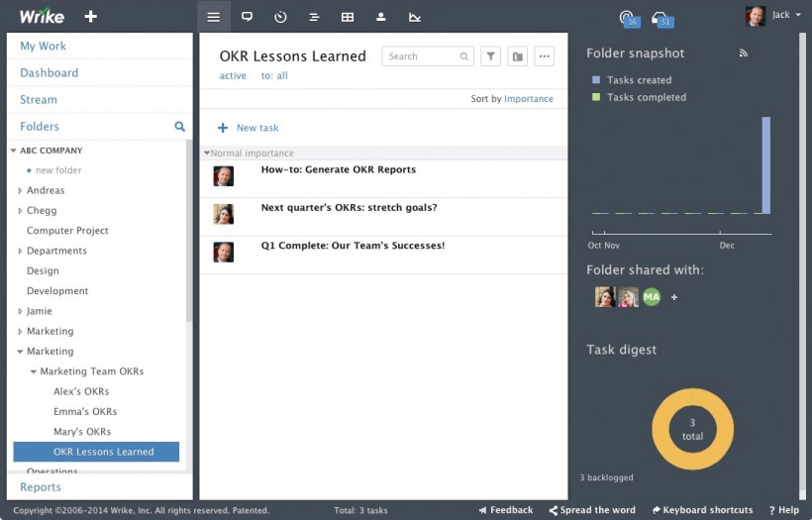
Task: Open the comments view icon in the toolbar
Action: 247,17
